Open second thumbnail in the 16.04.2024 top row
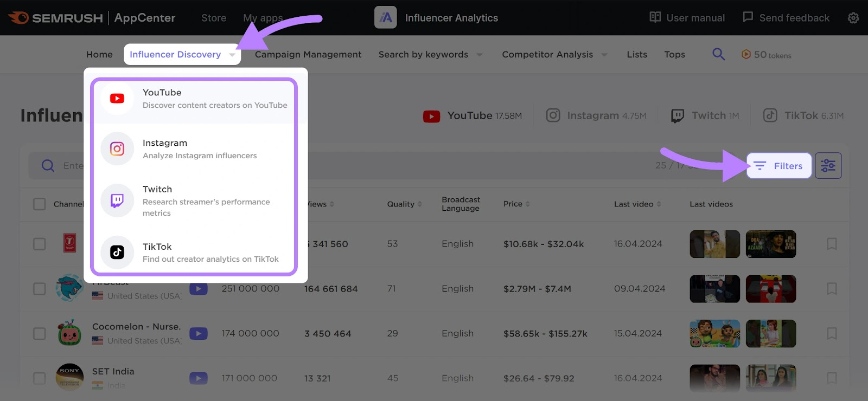The height and width of the screenshot is (401, 868). coord(771,244)
